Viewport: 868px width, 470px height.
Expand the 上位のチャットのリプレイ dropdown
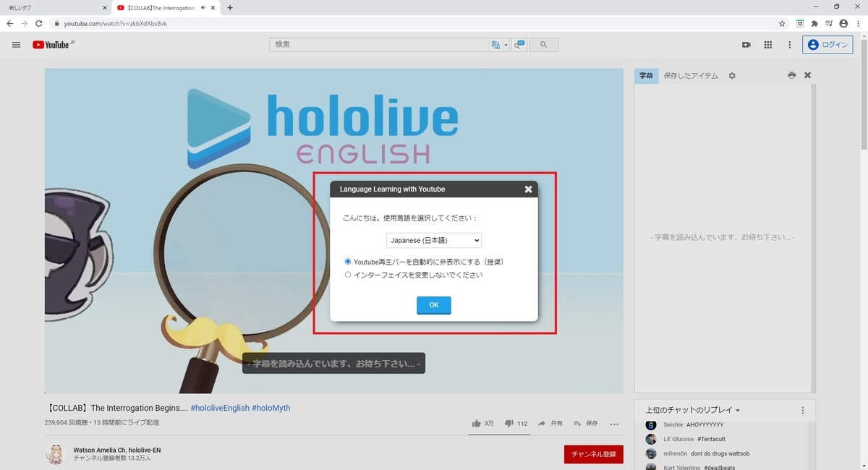(x=692, y=410)
